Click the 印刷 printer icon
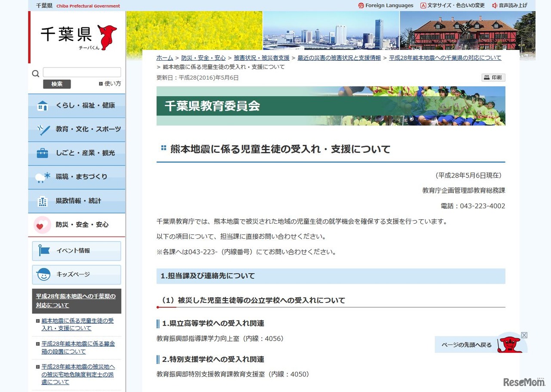Image resolution: width=551 pixels, height=392 pixels. pos(487,77)
